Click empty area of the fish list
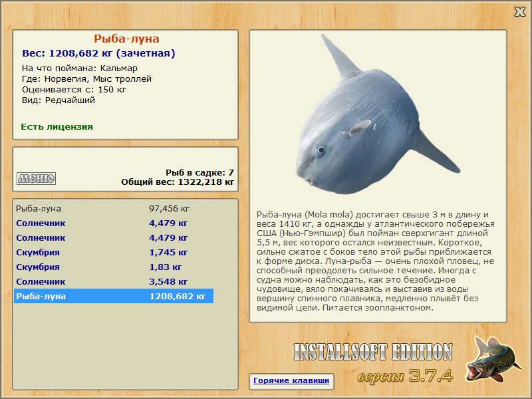This screenshot has width=532, height=399. (x=125, y=346)
